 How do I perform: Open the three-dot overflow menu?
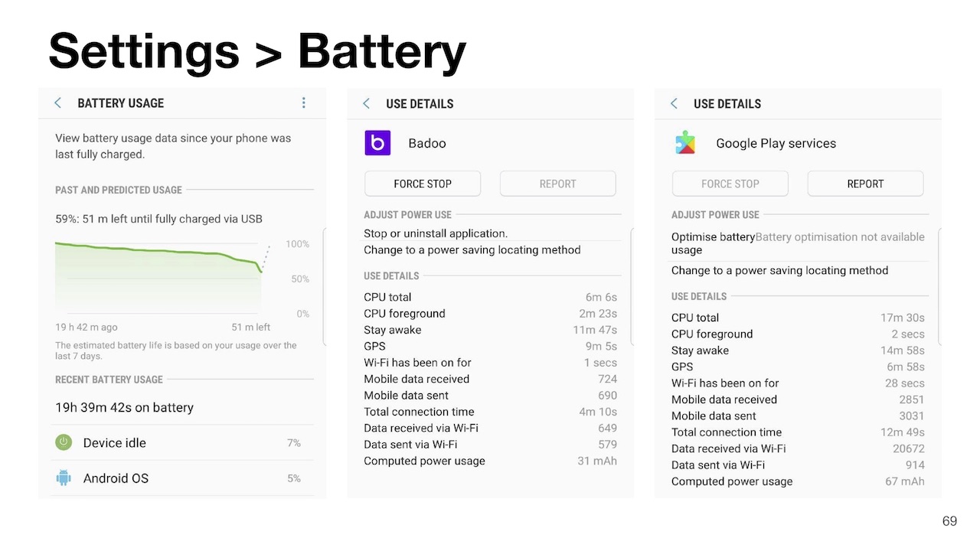[304, 103]
